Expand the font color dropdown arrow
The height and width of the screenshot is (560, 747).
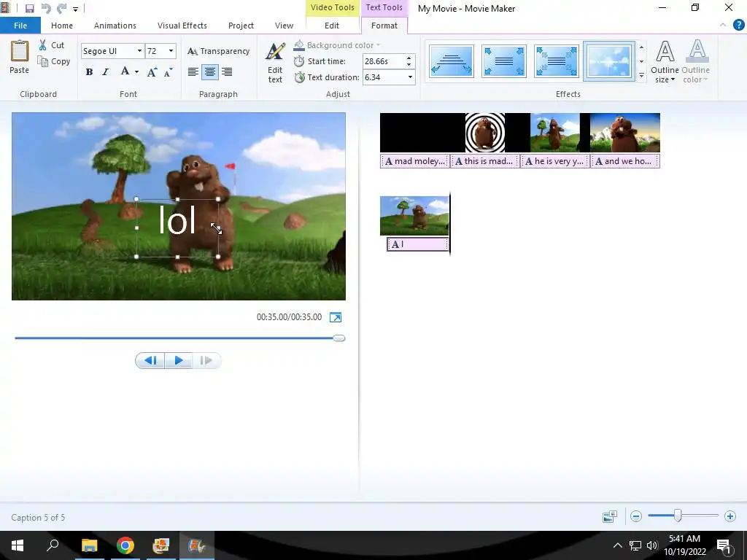136,72
